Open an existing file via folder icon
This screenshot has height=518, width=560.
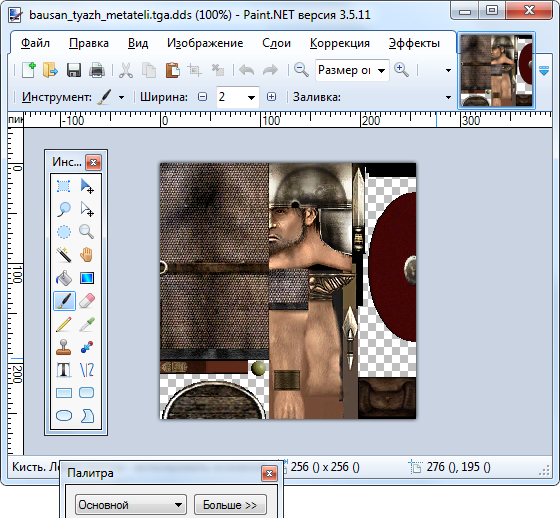tap(51, 70)
